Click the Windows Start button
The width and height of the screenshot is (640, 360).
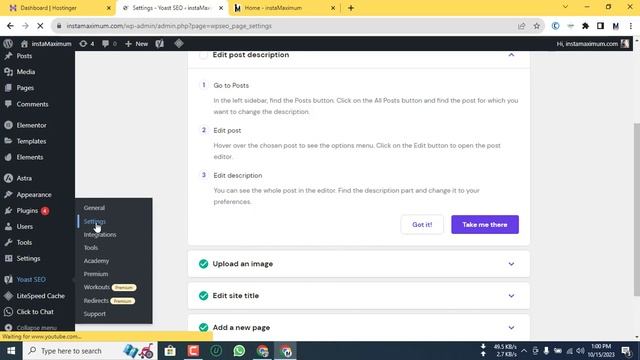[11, 351]
